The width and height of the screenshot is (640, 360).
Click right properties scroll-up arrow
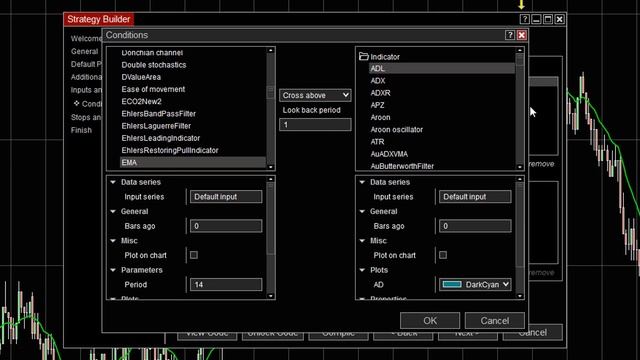click(x=520, y=179)
